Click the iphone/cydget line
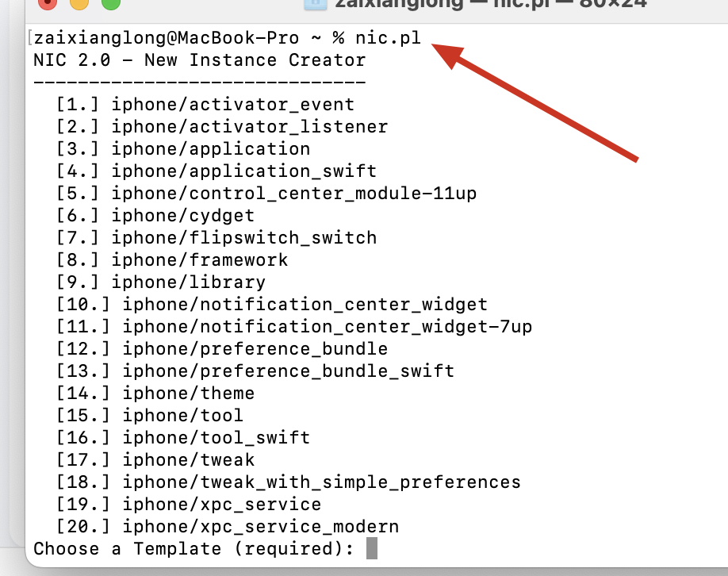Image resolution: width=728 pixels, height=576 pixels. pyautogui.click(x=155, y=216)
